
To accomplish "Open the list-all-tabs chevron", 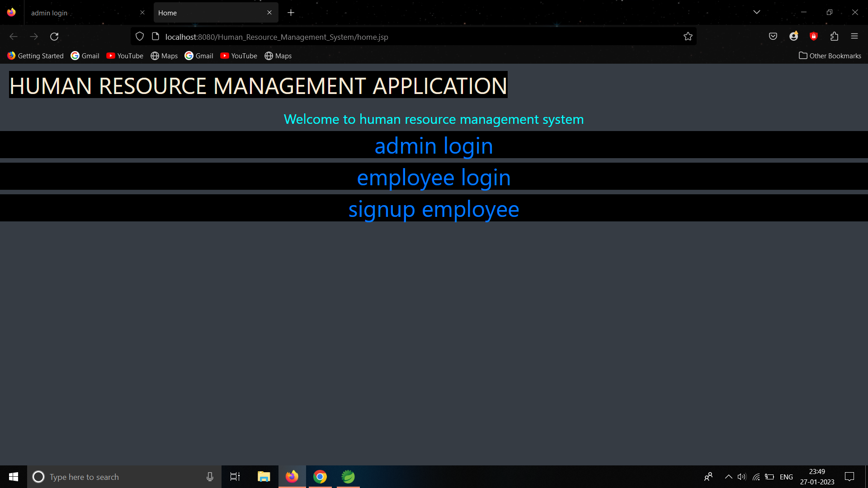I will pyautogui.click(x=757, y=12).
